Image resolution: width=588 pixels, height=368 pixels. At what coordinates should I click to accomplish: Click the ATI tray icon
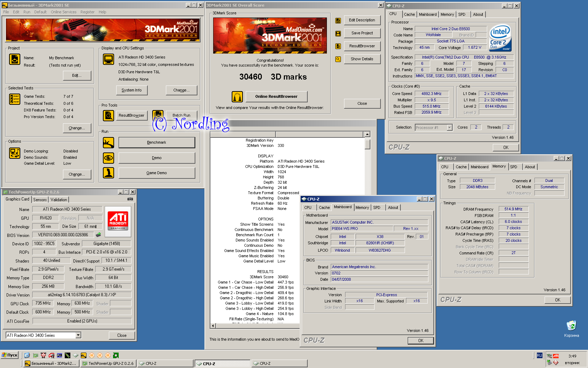[x=556, y=356]
